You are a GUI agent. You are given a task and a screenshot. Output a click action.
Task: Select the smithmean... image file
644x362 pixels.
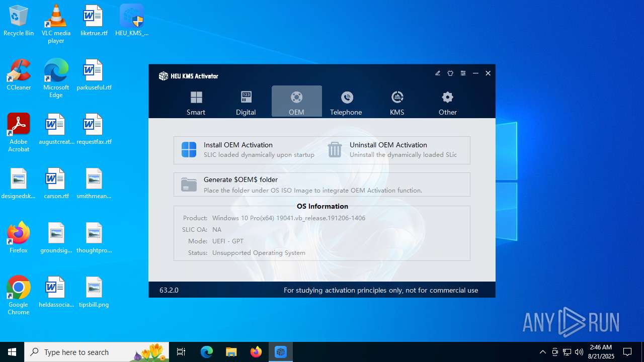[x=94, y=184]
